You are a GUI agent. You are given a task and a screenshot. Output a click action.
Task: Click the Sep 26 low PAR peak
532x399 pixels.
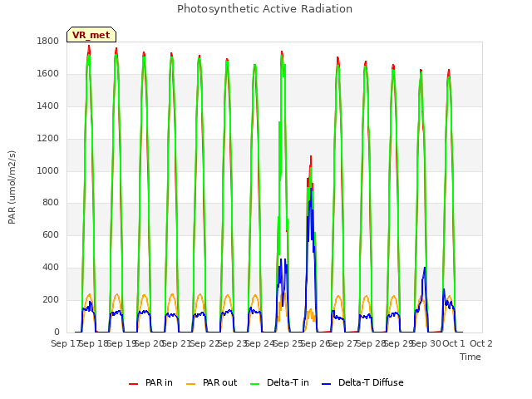(x=310, y=157)
